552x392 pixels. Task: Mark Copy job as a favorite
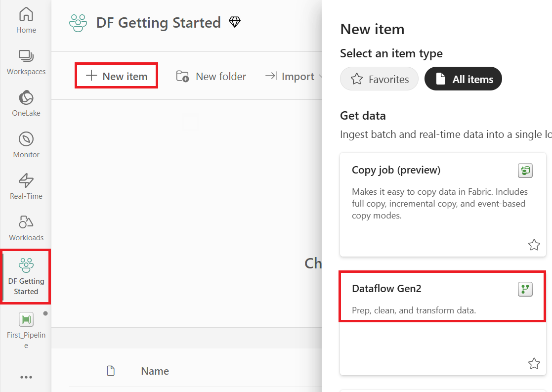pyautogui.click(x=534, y=244)
